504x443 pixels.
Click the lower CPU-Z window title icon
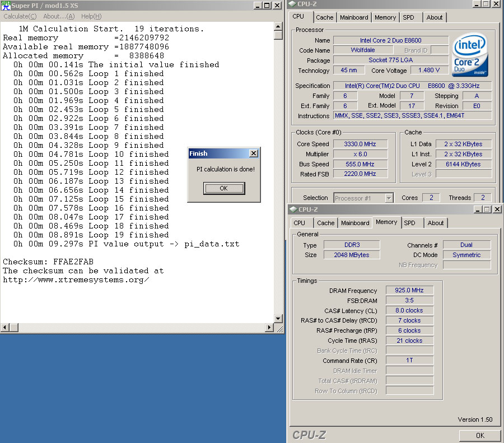coord(293,209)
